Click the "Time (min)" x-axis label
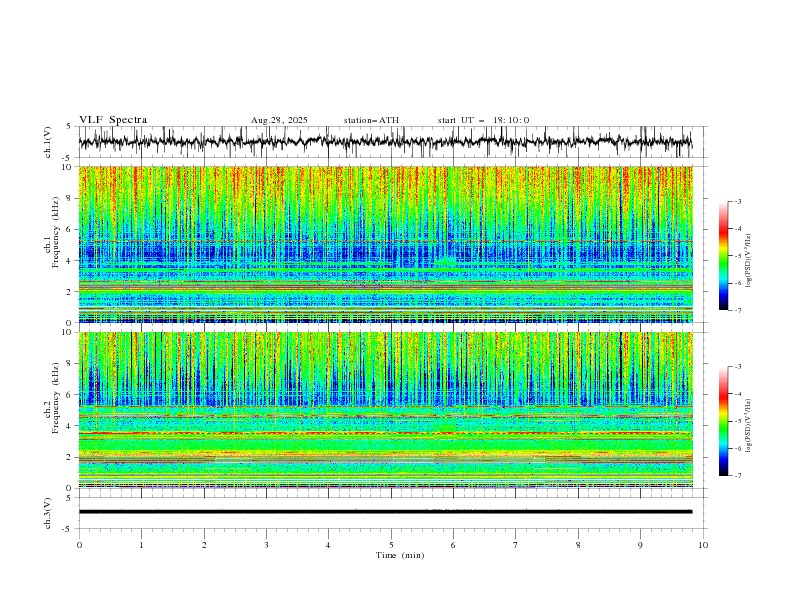792x612 pixels. click(400, 555)
